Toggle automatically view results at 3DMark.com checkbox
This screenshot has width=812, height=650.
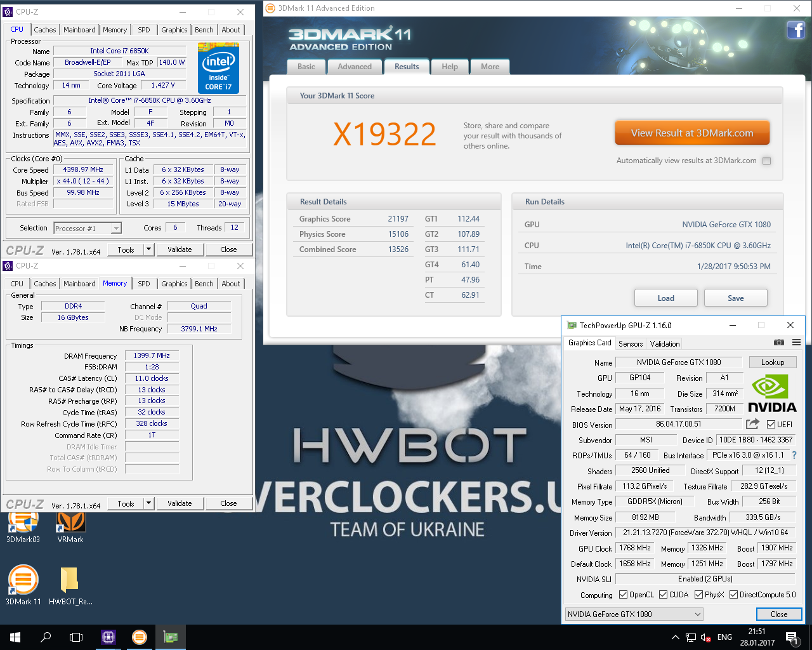pyautogui.click(x=766, y=161)
